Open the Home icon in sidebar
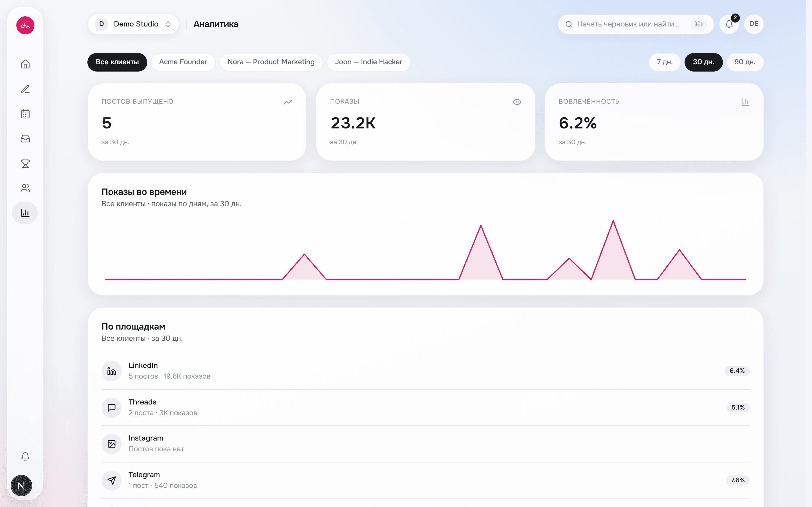This screenshot has height=507, width=812. tap(25, 64)
